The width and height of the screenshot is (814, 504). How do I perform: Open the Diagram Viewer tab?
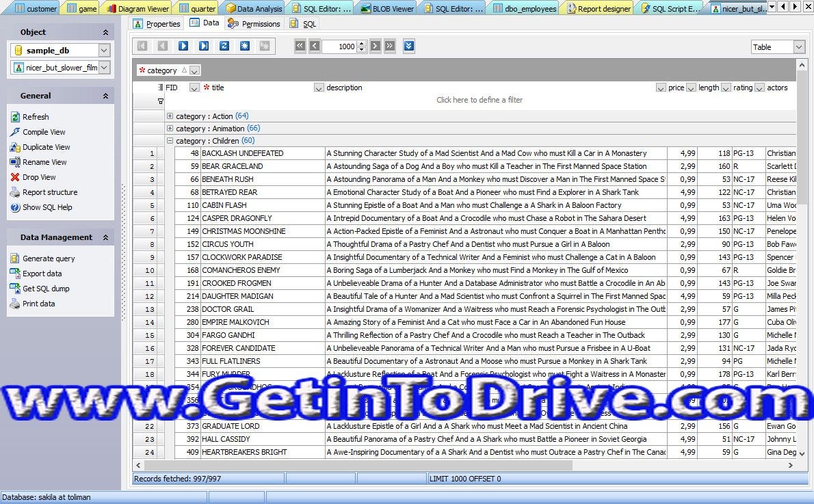135,9
